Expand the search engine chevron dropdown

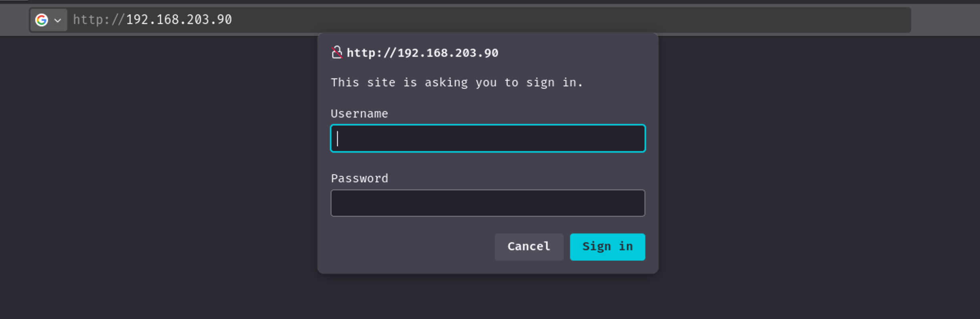coord(58,20)
